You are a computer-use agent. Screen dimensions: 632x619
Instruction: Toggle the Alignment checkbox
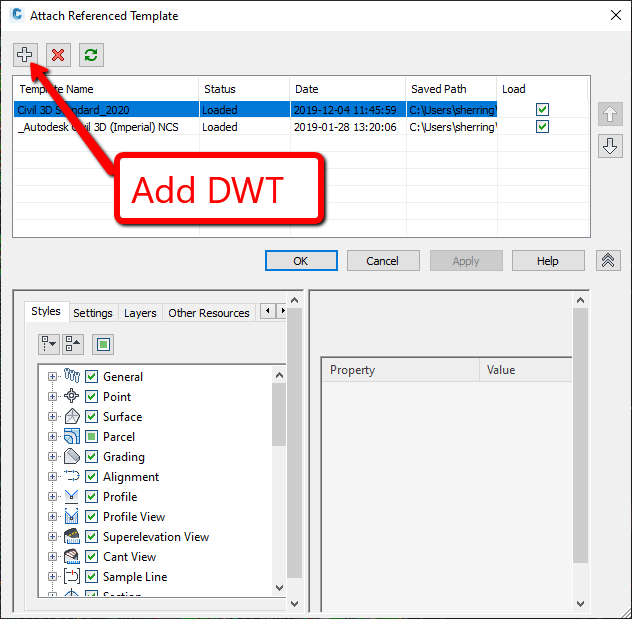91,476
